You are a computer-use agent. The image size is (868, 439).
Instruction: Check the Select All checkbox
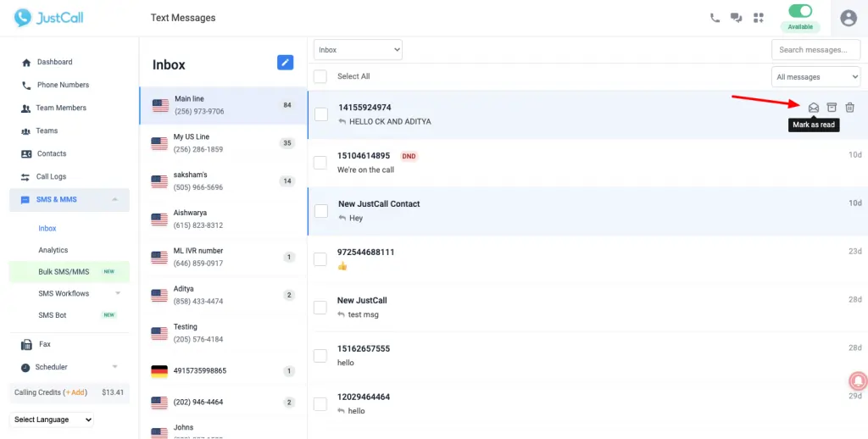pos(320,76)
